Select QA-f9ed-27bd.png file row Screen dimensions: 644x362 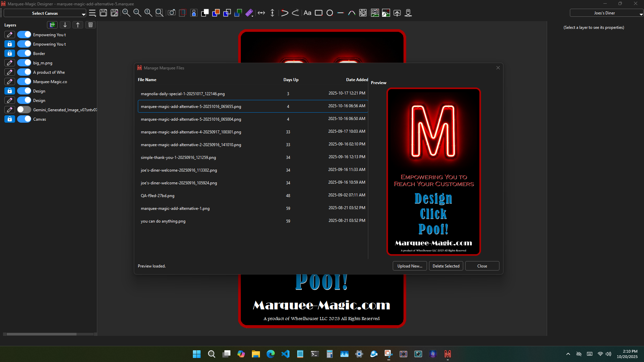(x=253, y=195)
